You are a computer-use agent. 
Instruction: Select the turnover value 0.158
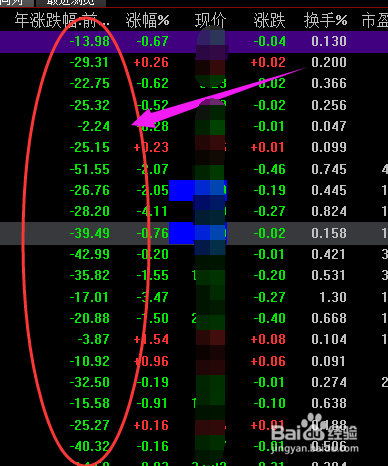coord(329,233)
